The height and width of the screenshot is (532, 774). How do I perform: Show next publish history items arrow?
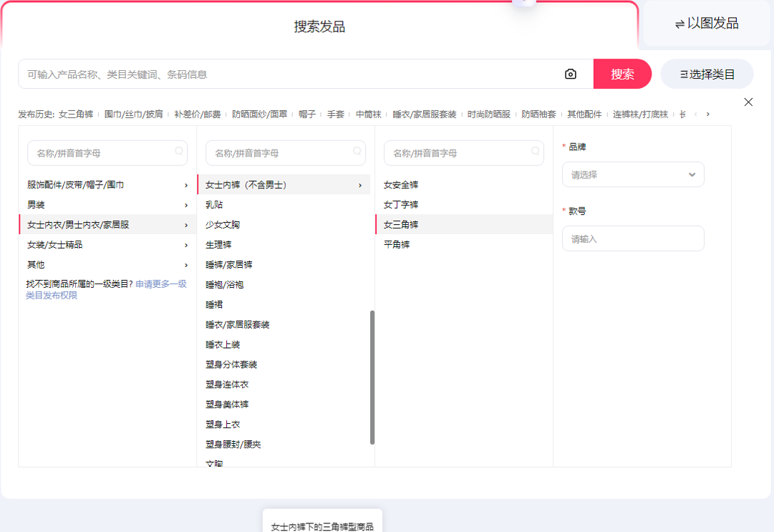(708, 115)
